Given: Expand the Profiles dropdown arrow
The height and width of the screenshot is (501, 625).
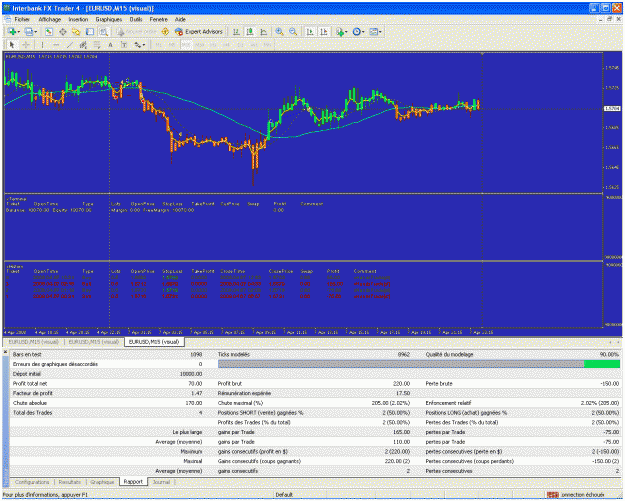Looking at the screenshot, I should (x=35, y=31).
